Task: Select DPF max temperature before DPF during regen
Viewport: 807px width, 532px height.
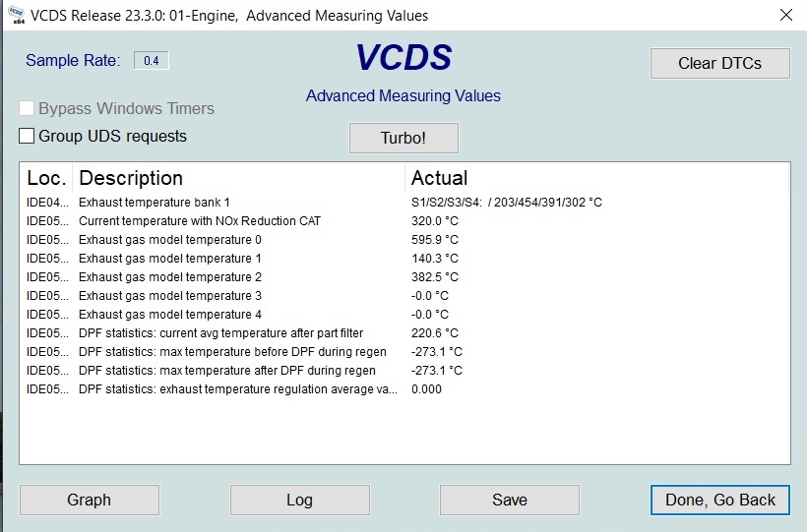Action: [404, 352]
